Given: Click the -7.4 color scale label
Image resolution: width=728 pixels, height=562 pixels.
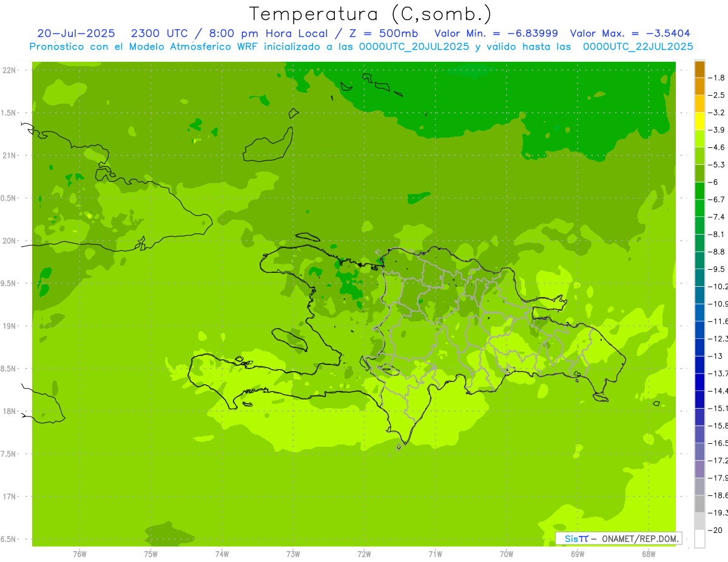Looking at the screenshot, I should coord(717,217).
